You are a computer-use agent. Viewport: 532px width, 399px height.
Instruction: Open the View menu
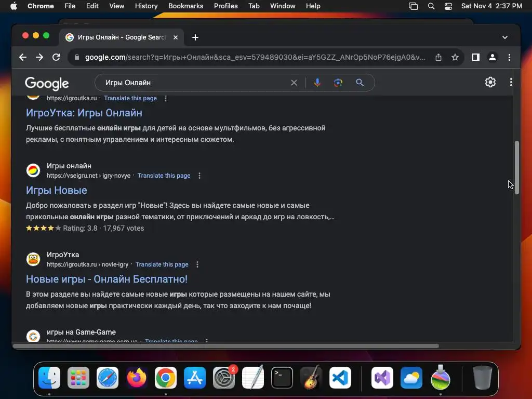click(116, 6)
